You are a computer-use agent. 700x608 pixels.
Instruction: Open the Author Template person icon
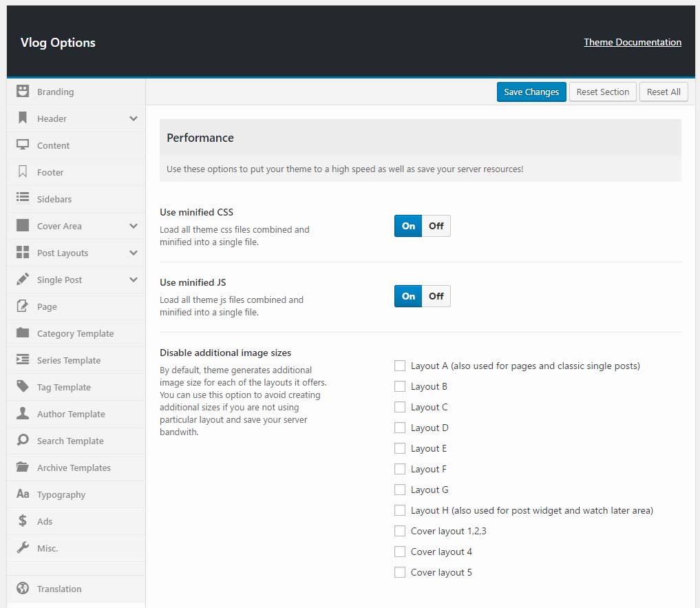[21, 414]
